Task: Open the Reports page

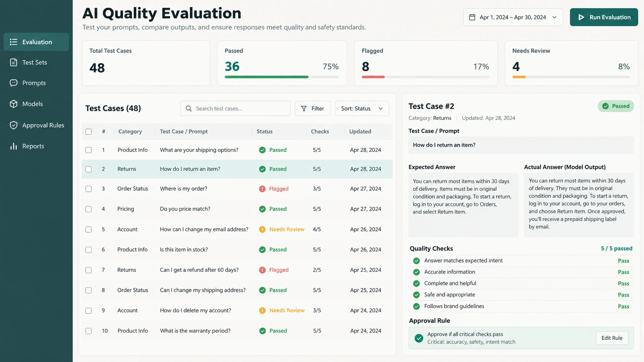Action: pyautogui.click(x=36, y=146)
